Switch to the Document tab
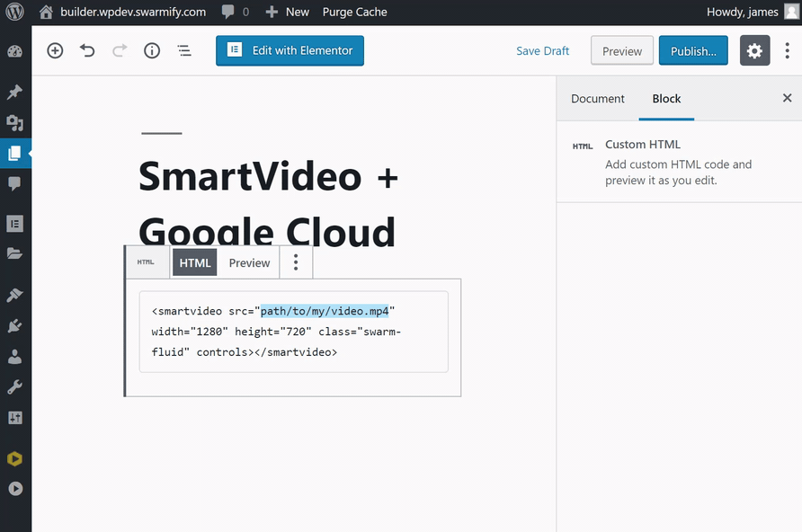 (597, 99)
